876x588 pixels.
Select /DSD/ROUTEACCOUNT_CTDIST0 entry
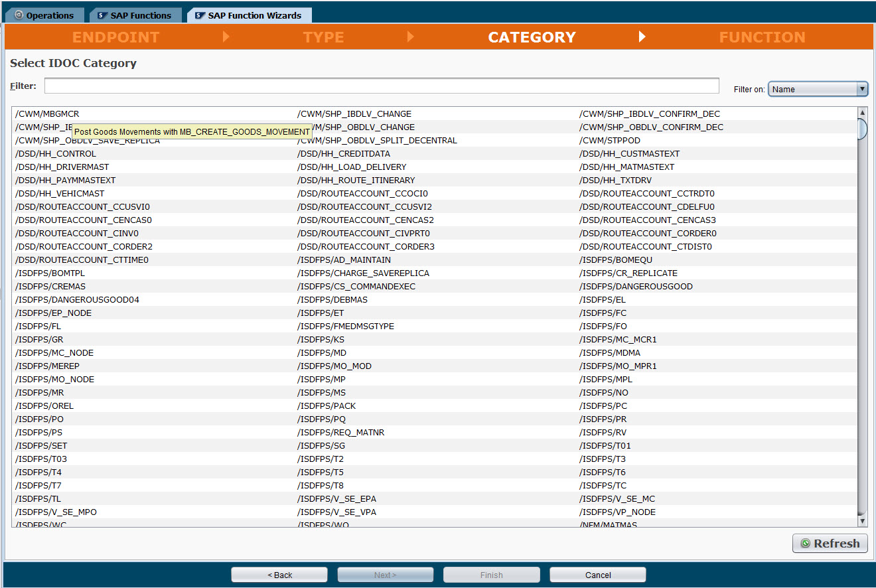point(646,247)
